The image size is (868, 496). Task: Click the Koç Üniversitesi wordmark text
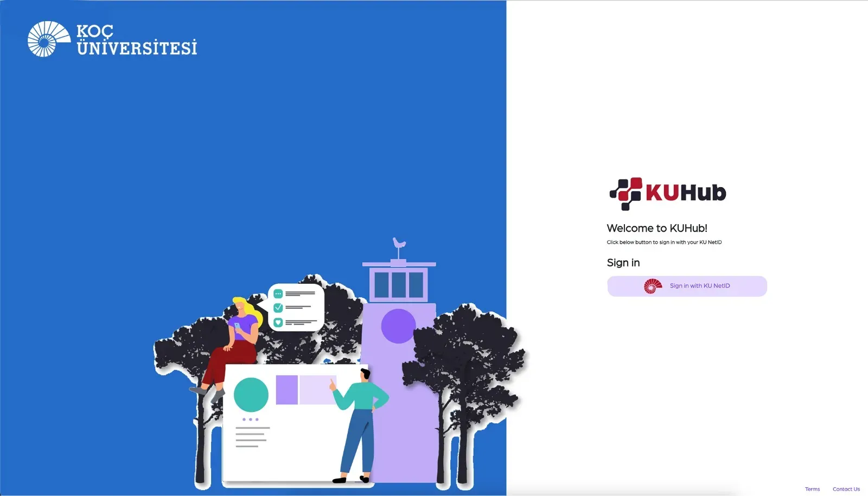(136, 40)
